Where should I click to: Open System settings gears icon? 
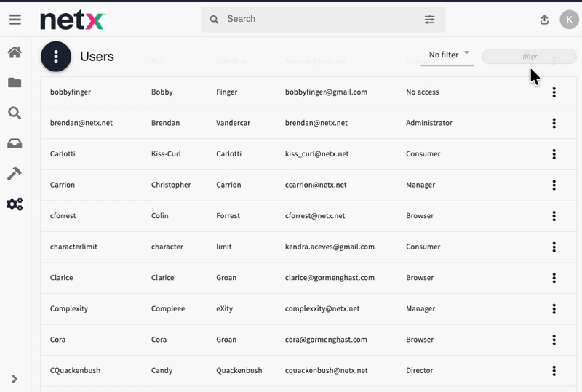tap(15, 204)
